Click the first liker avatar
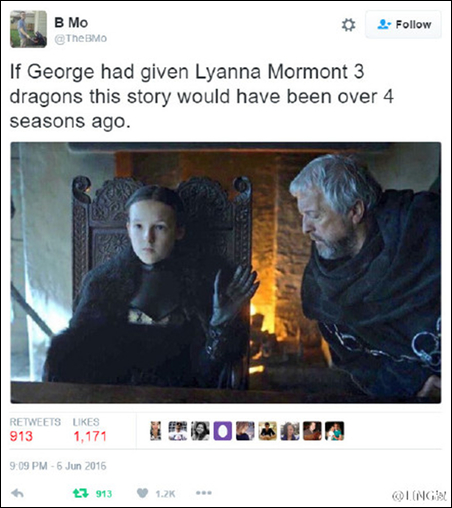The width and height of the screenshot is (452, 508). coord(156,431)
